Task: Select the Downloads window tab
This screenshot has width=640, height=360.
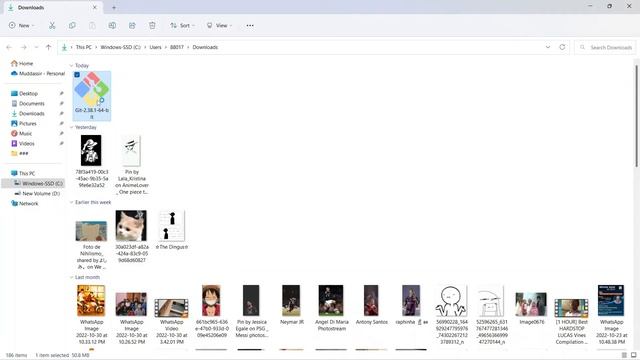Action: coord(52,7)
